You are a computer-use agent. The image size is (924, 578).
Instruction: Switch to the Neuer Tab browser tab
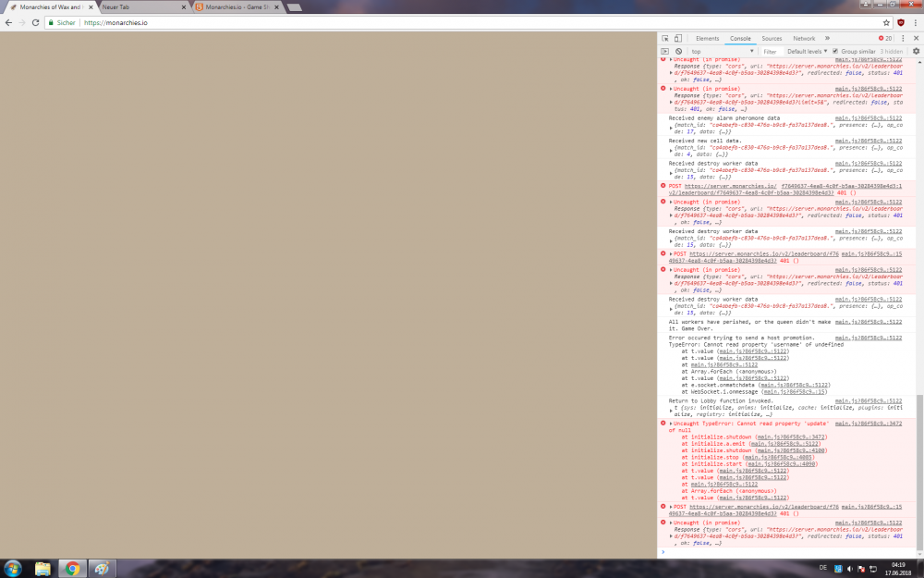pyautogui.click(x=142, y=7)
